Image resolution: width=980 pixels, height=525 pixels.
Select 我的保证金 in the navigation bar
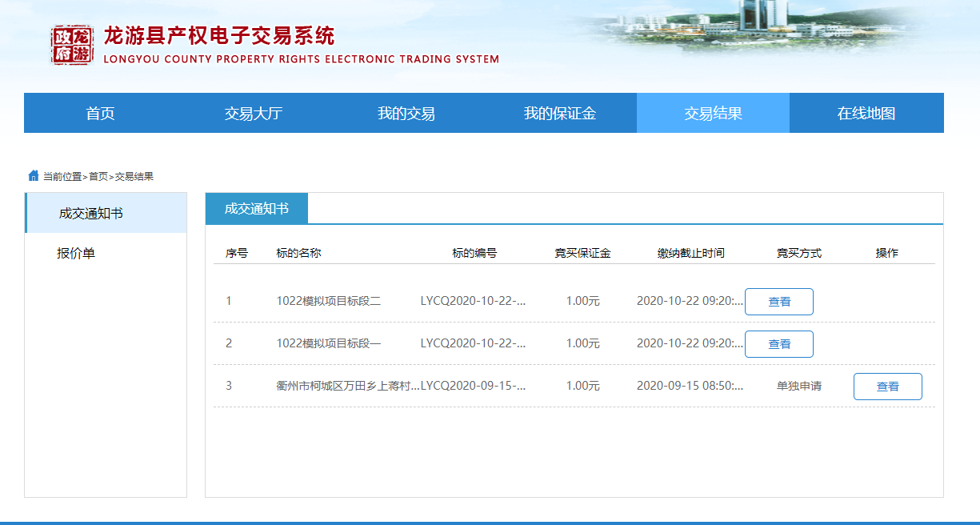pyautogui.click(x=559, y=114)
